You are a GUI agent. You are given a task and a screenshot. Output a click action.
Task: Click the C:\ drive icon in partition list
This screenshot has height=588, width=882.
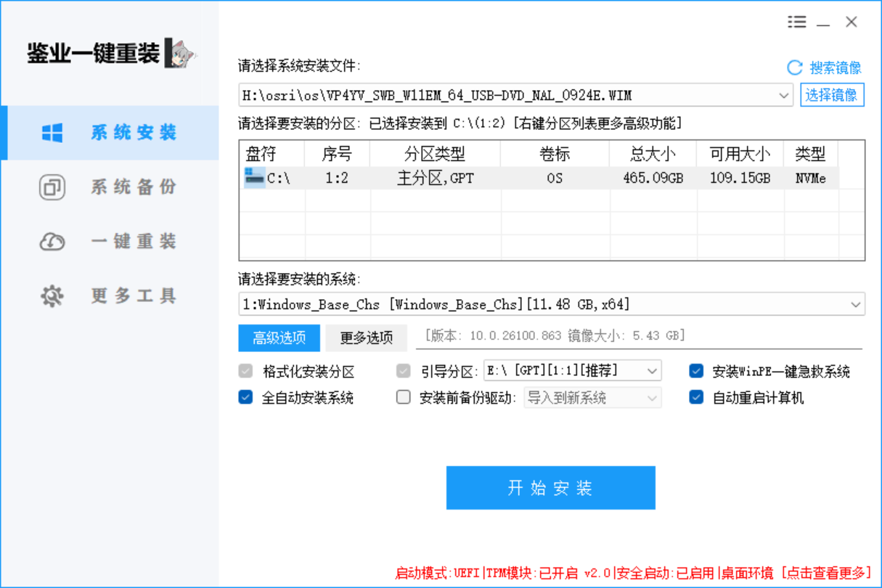[254, 177]
